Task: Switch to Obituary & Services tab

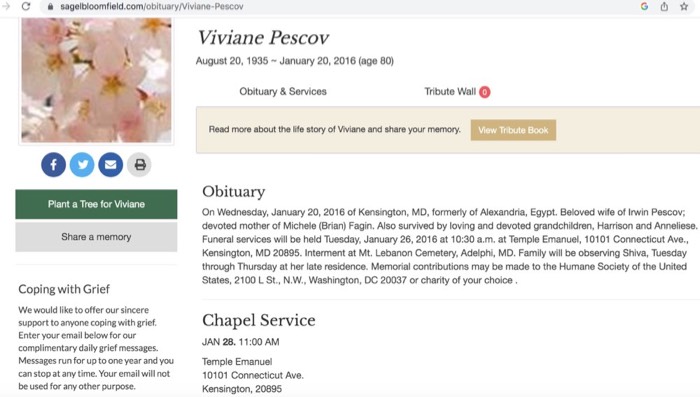Action: click(x=283, y=92)
